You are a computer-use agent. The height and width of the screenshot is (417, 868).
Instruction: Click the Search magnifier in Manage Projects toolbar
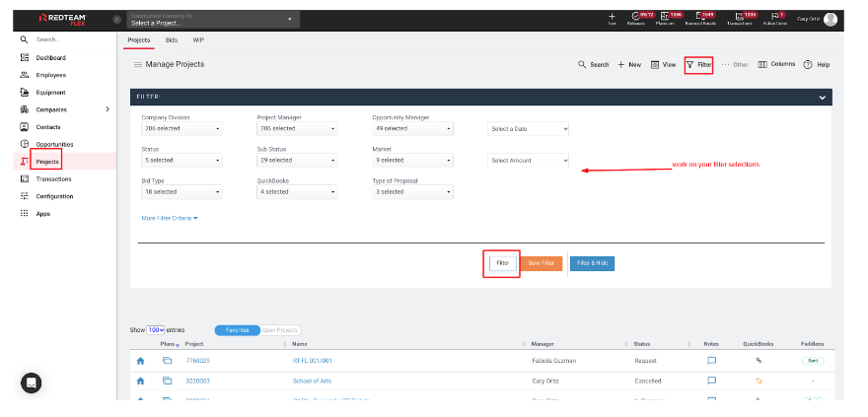tap(582, 64)
